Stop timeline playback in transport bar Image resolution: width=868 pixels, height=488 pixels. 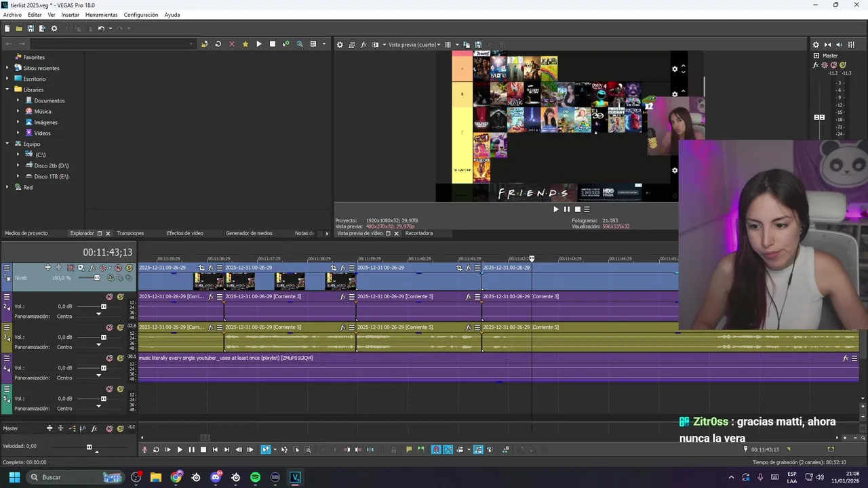coord(203,449)
